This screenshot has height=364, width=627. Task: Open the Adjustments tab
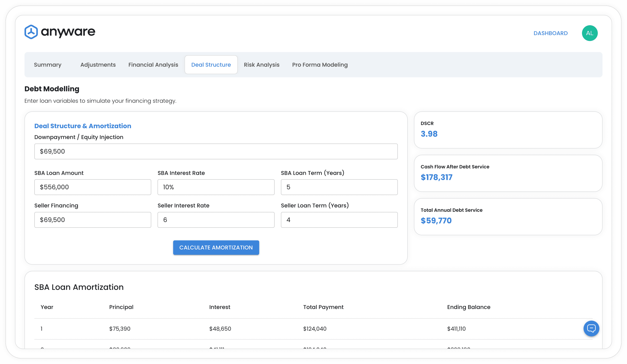[98, 65]
